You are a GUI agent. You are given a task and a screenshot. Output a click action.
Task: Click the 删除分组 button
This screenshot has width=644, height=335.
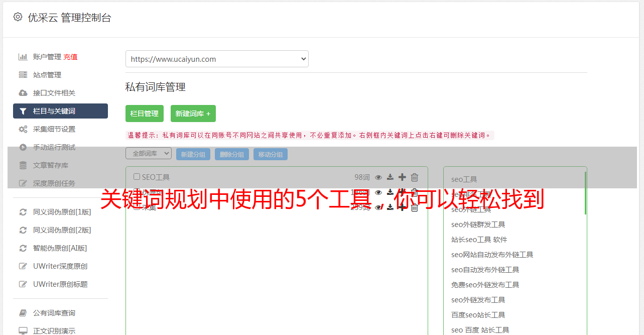tap(232, 154)
